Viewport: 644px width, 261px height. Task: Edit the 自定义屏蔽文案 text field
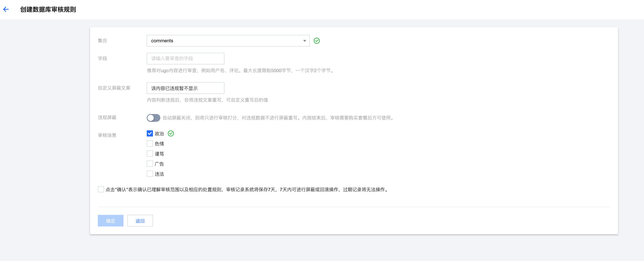click(x=185, y=88)
